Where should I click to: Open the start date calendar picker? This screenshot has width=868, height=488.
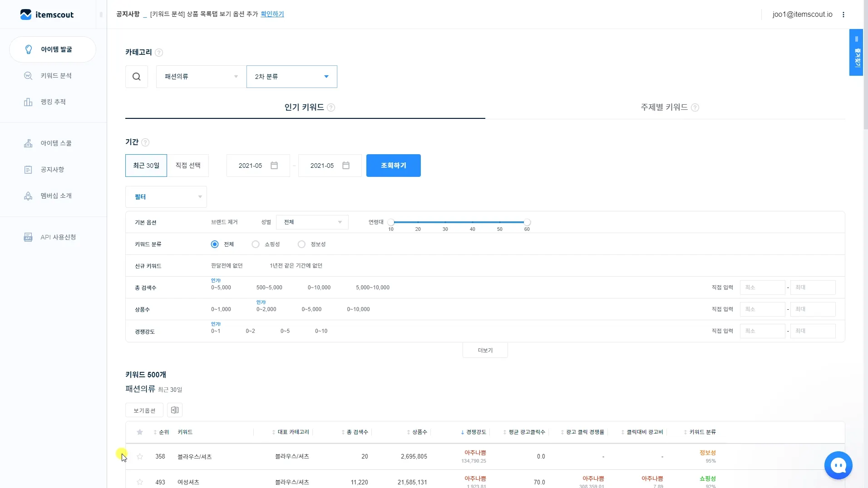[274, 166]
